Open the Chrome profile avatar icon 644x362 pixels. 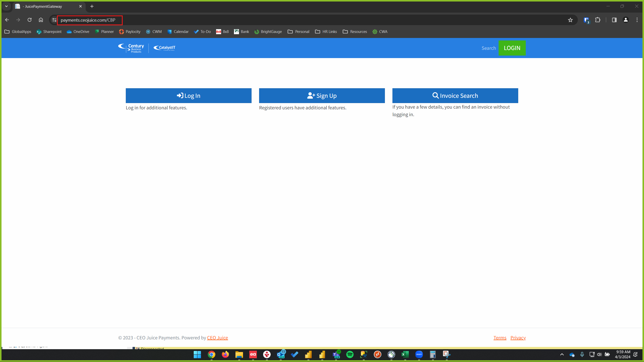click(x=626, y=20)
